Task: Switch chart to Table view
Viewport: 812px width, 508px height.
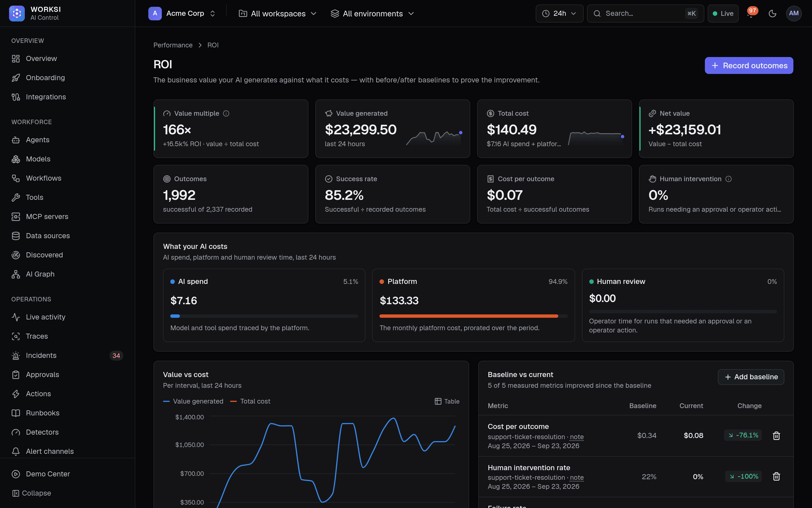Action: point(447,402)
